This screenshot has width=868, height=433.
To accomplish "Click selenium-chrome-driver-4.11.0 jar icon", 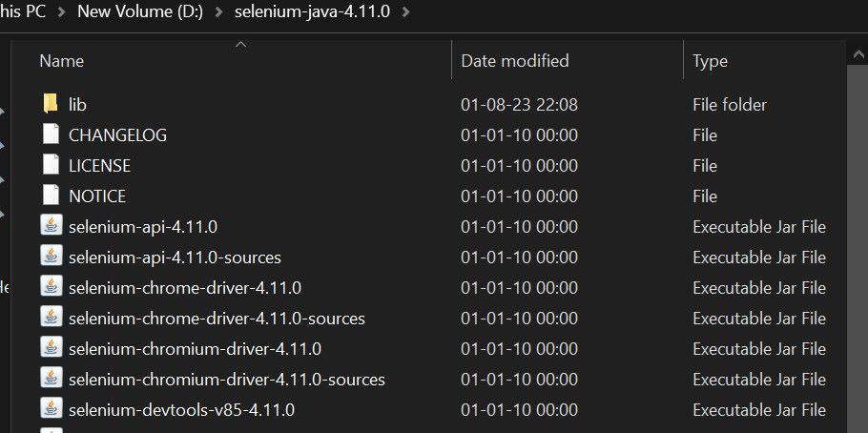I will pos(51,287).
